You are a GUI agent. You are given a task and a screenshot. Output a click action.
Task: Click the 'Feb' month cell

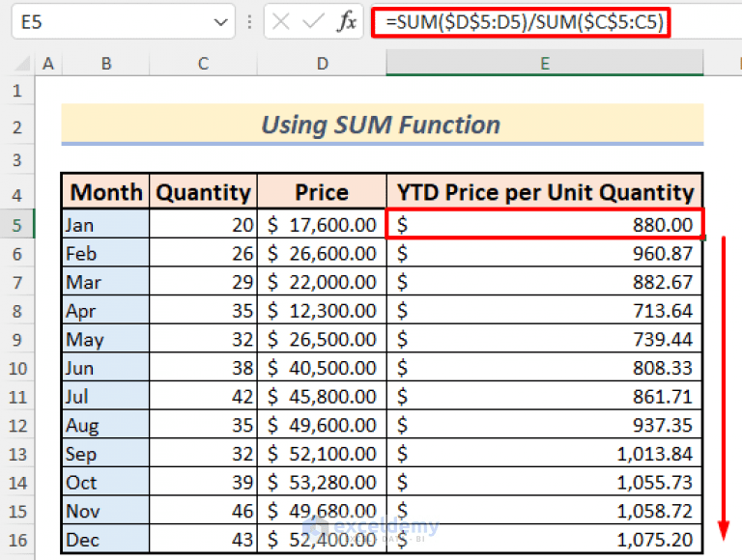[106, 254]
